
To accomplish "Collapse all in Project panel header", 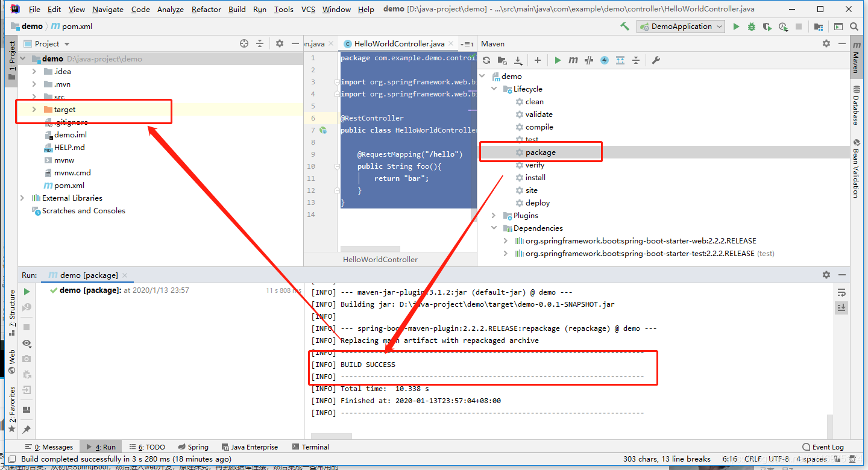I will tap(260, 43).
